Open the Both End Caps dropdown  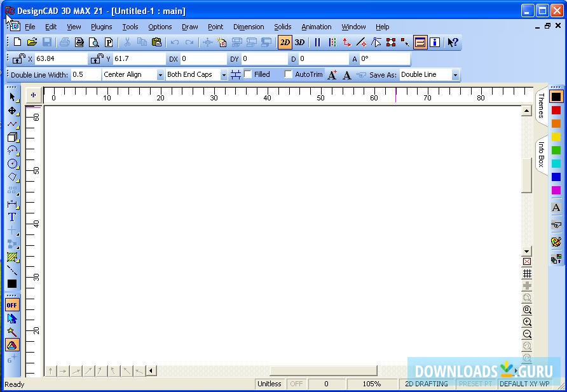pos(224,75)
